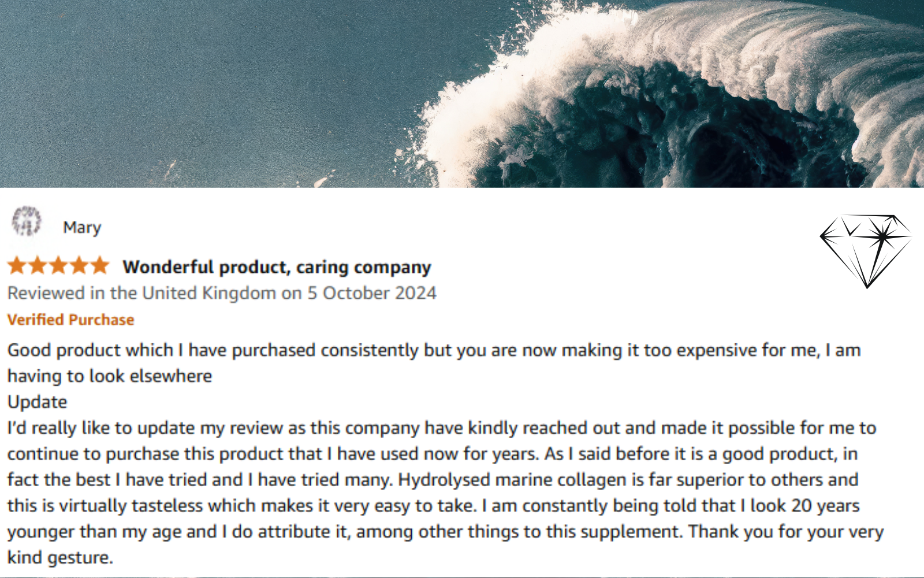Click the Verified Purchase label
Screen dimensions: 924x578
(x=70, y=320)
